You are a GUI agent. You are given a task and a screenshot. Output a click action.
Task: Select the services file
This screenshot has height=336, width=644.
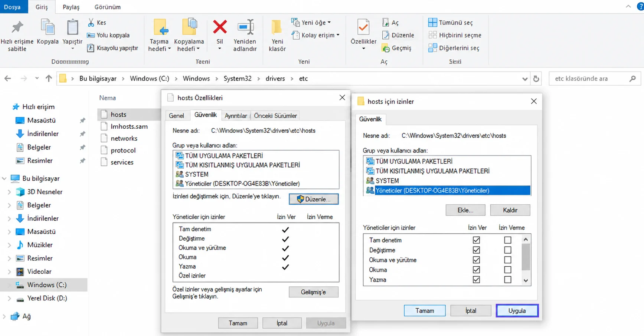117,162
